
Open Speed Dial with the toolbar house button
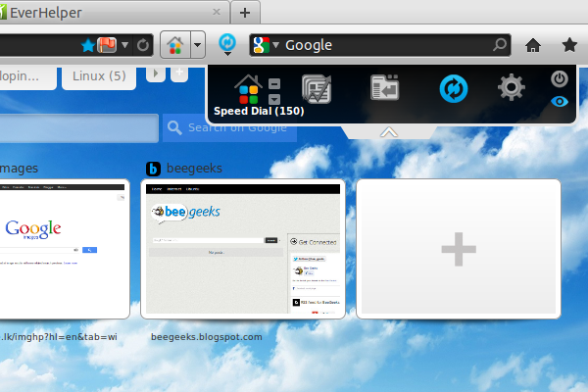click(175, 45)
